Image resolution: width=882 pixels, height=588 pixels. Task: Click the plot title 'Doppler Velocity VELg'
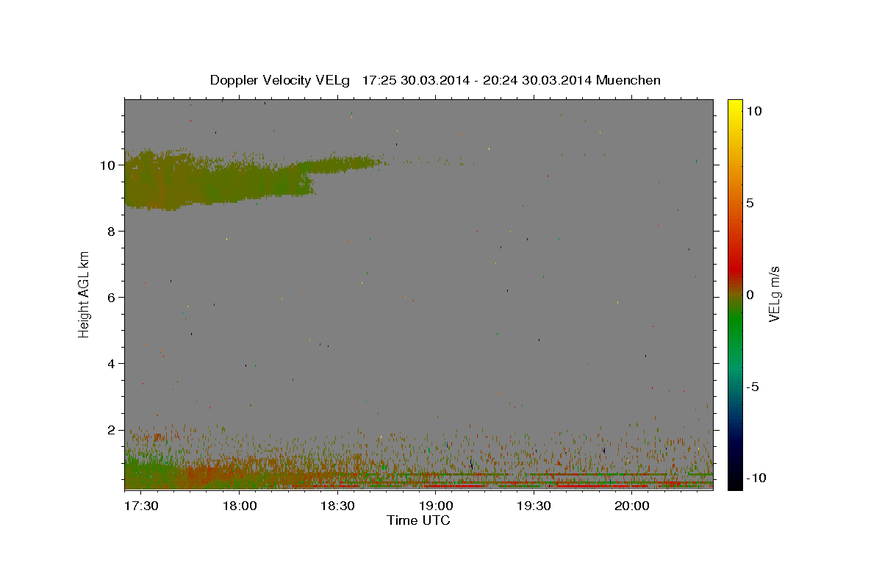[x=280, y=80]
